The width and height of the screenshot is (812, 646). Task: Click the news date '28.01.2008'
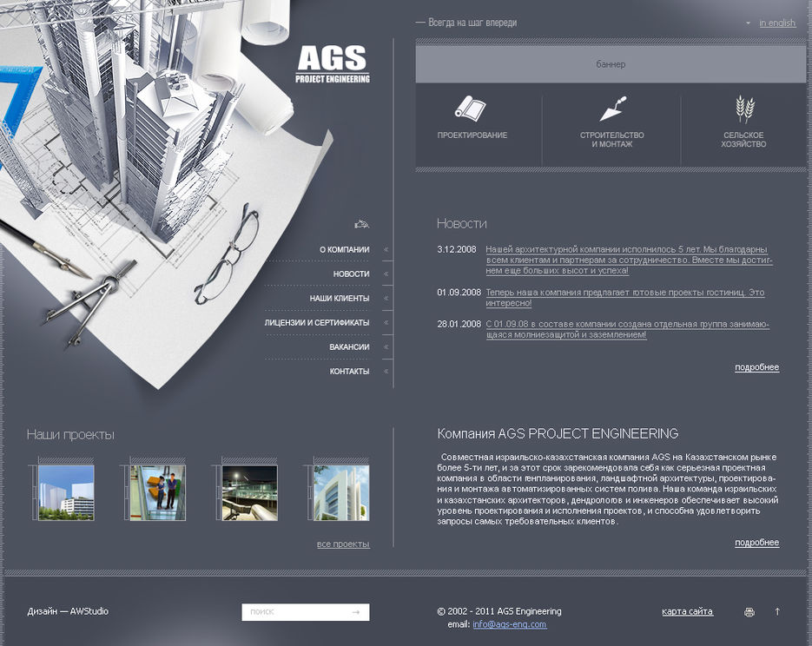tap(459, 324)
